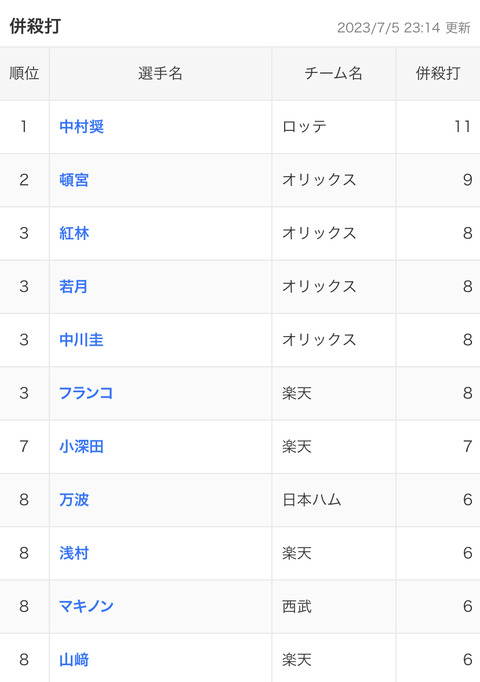Click the 選手名 column header

[x=160, y=73]
